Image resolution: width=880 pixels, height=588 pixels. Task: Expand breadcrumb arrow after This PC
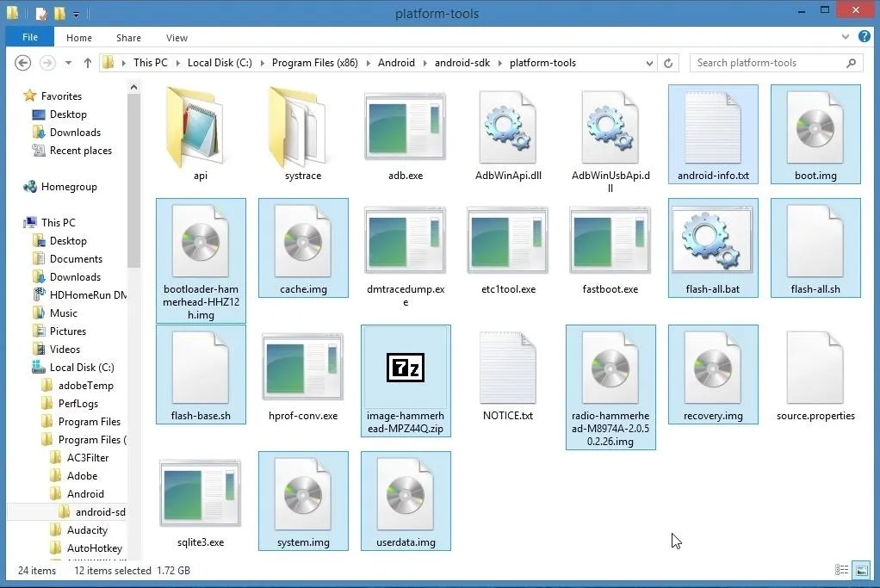[177, 63]
